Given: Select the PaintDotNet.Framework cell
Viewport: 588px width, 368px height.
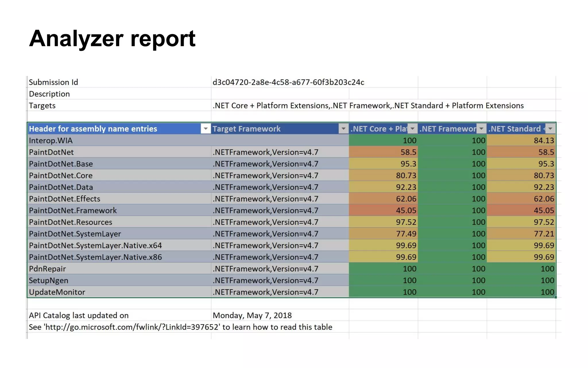Looking at the screenshot, I should click(x=119, y=210).
